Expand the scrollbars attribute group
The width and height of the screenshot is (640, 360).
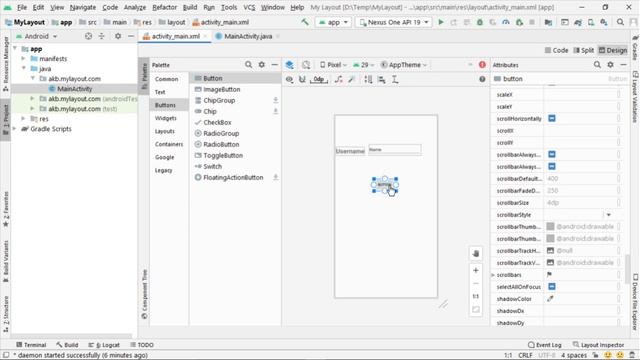(x=493, y=275)
